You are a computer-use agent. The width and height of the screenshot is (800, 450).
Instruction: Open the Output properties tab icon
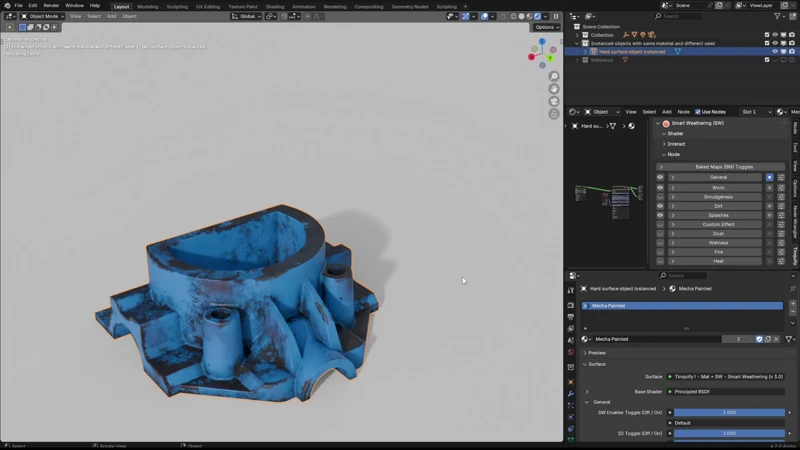[x=570, y=317]
